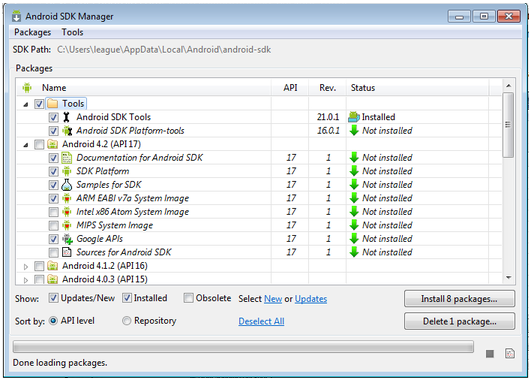
Task: Select the Repository sort radio button
Action: point(126,321)
